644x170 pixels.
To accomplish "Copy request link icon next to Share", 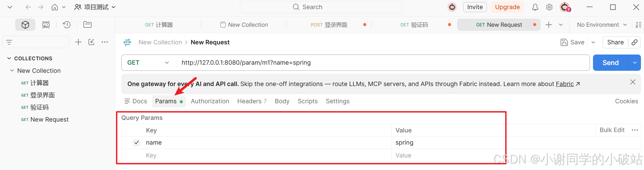I will 635,42.
